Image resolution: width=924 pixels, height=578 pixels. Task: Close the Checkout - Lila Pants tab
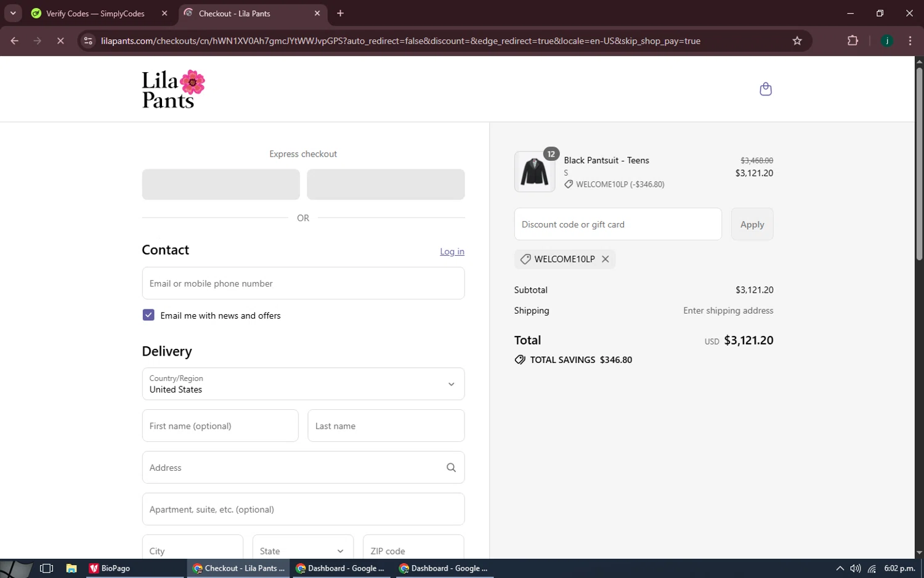(317, 13)
